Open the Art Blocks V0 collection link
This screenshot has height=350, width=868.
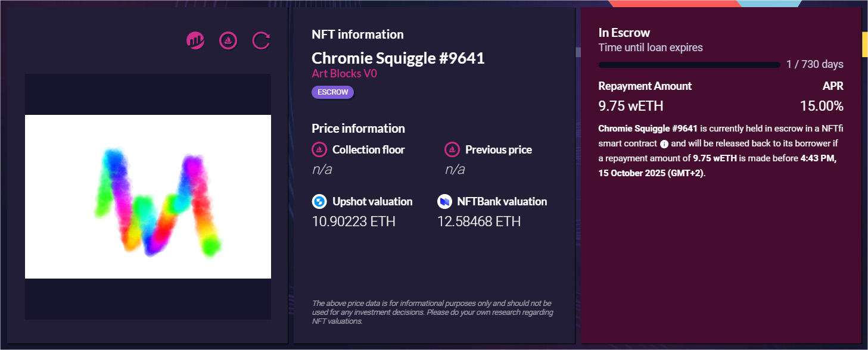click(x=344, y=74)
